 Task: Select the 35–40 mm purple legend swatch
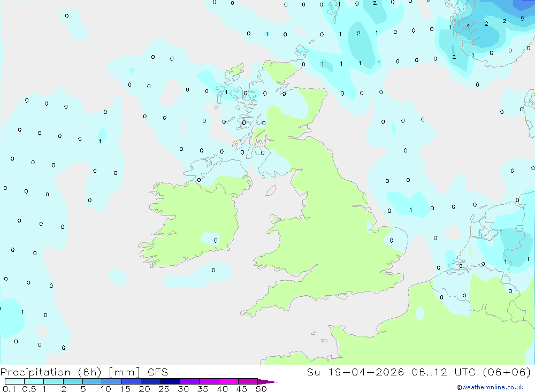[x=209, y=381]
